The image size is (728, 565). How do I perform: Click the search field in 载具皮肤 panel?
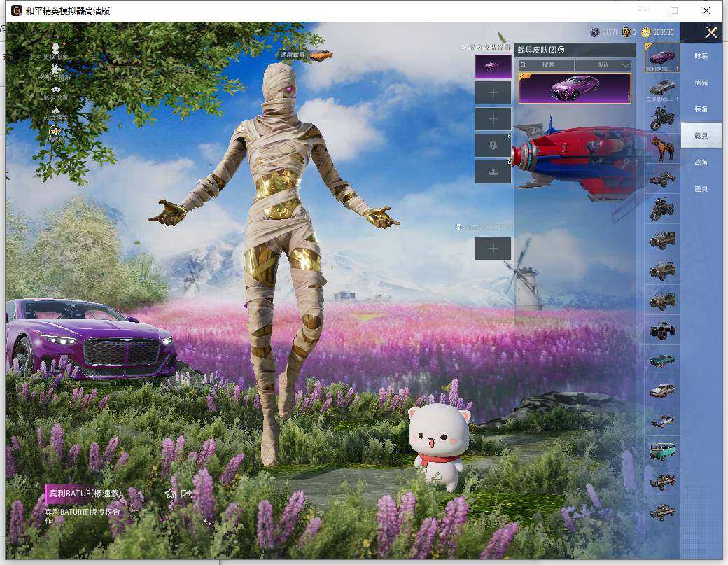coord(547,64)
